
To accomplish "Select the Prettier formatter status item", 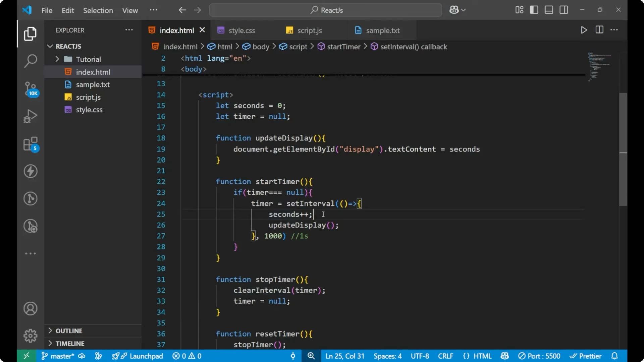I will click(x=586, y=356).
